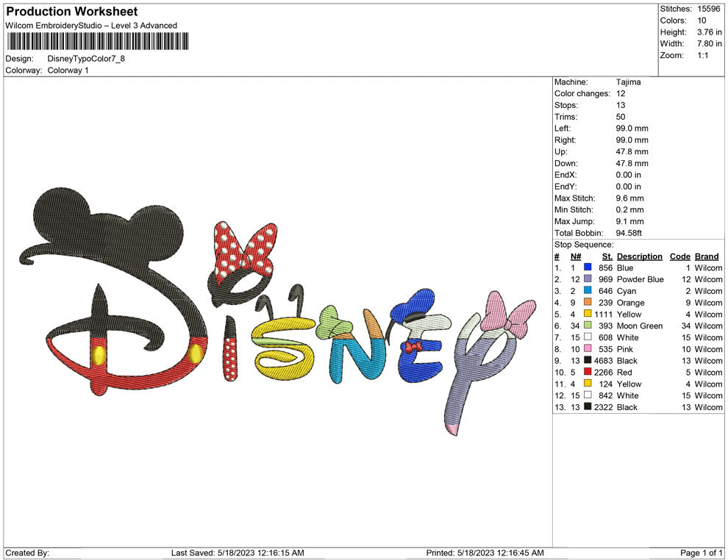Select the "Powder Blue" description text
Image resolution: width=728 pixels, height=560 pixels.
pyautogui.click(x=640, y=279)
